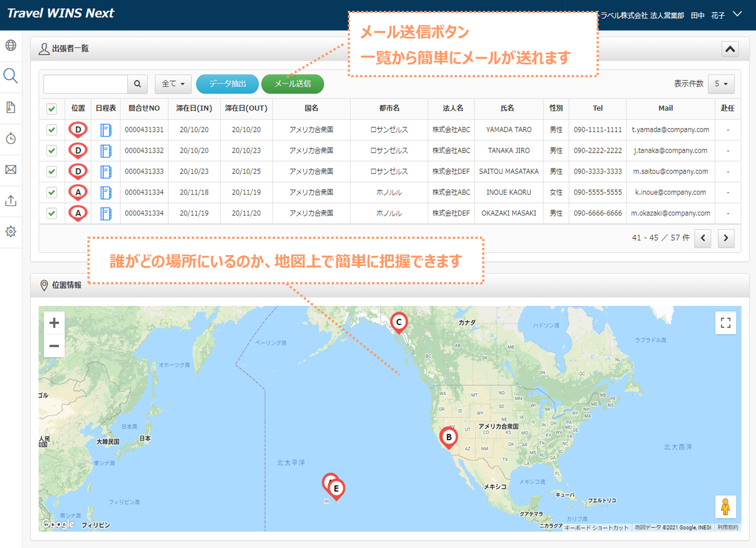Open the document icon in the sidebar
The image size is (756, 548).
click(11, 107)
